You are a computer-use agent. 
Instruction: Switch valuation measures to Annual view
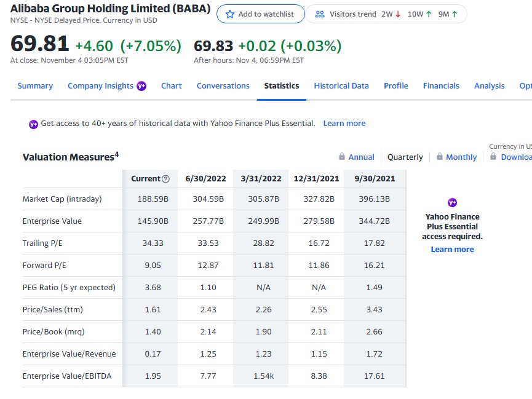point(360,157)
